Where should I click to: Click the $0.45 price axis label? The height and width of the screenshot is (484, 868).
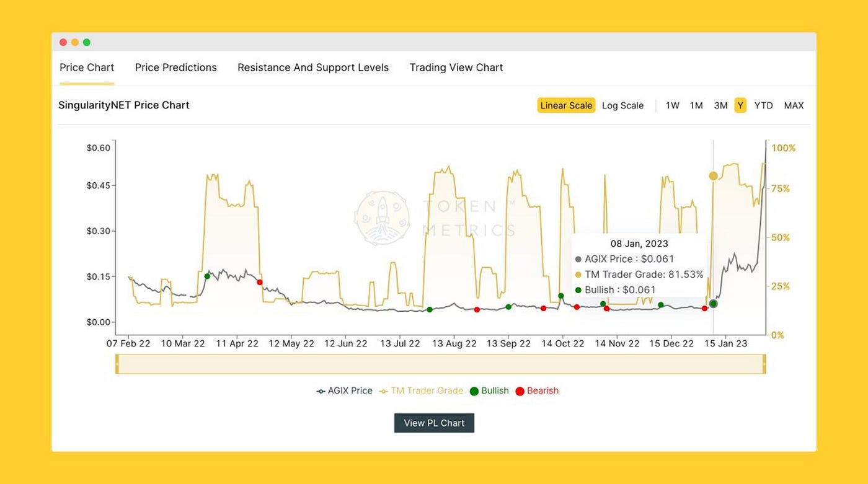(x=98, y=185)
